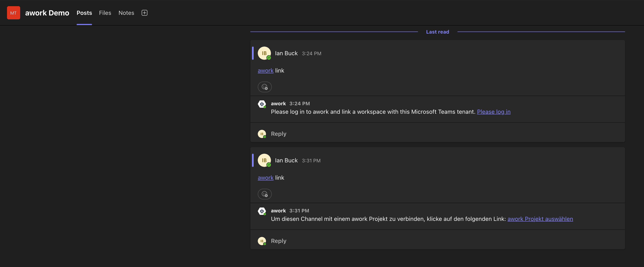Open the Notes tab
The image size is (644, 267).
[x=126, y=13]
